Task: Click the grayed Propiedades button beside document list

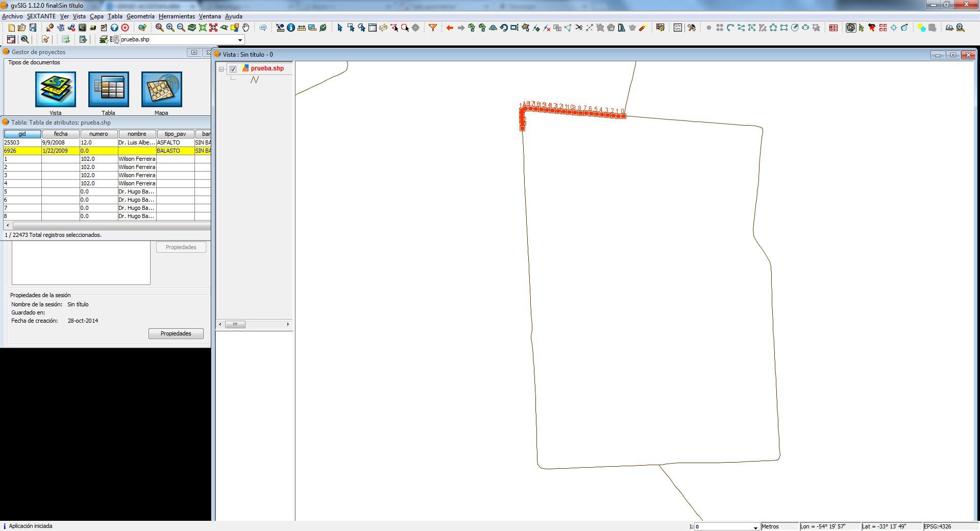Action: [x=181, y=247]
